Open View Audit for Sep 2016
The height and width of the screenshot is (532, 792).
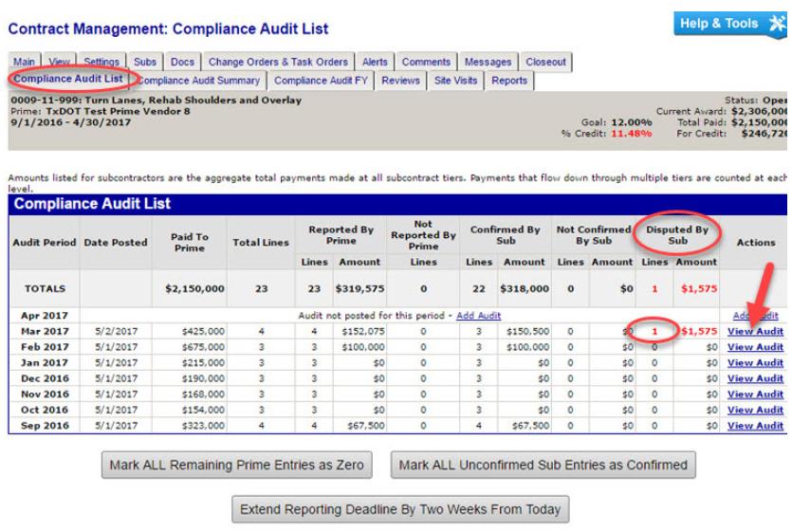pyautogui.click(x=755, y=426)
